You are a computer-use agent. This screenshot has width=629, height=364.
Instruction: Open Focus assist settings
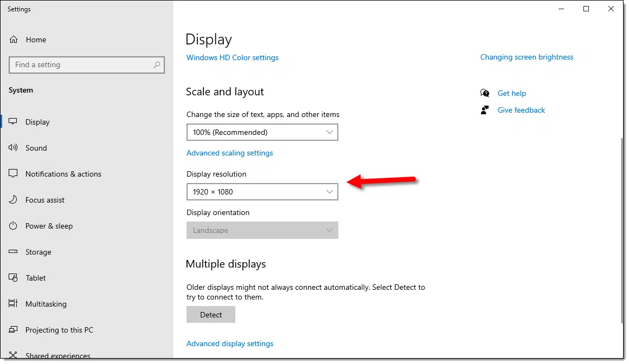[45, 200]
